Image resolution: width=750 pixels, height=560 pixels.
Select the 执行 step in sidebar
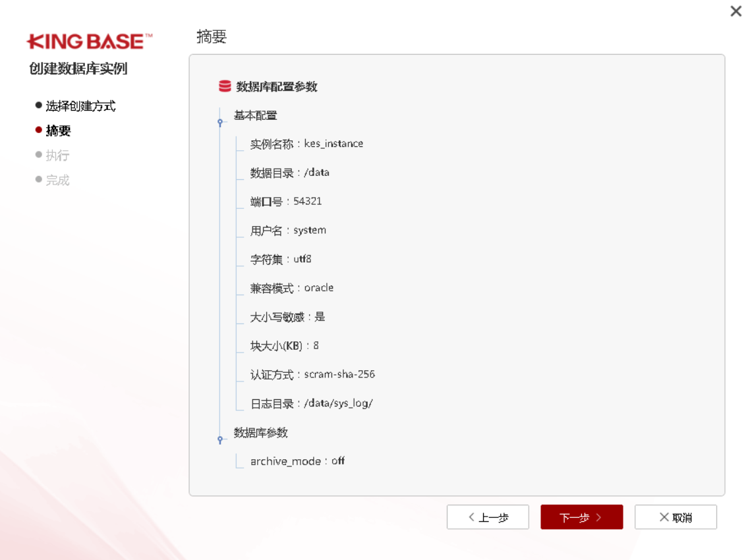(x=57, y=155)
